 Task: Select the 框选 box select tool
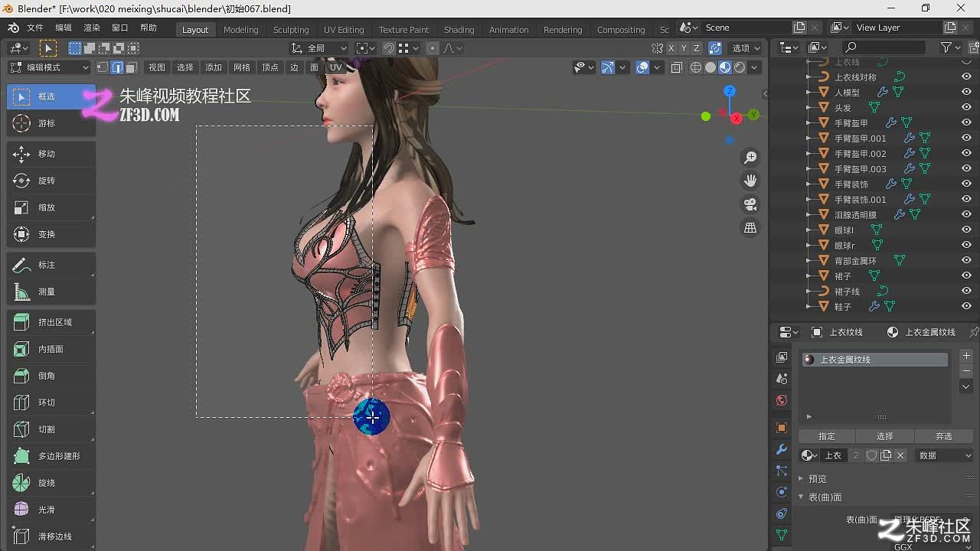pyautogui.click(x=51, y=96)
